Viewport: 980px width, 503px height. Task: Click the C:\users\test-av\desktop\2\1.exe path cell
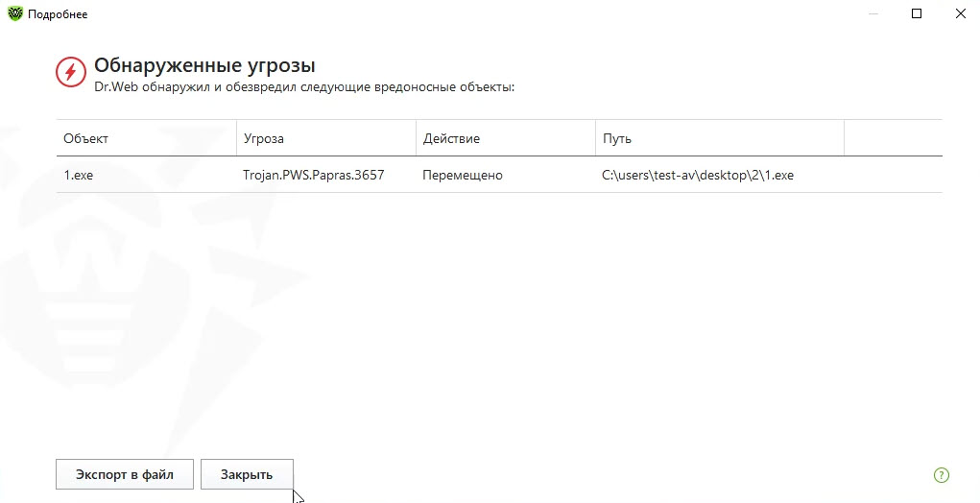(698, 176)
